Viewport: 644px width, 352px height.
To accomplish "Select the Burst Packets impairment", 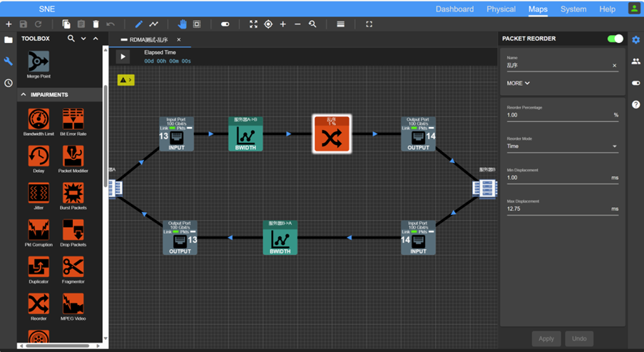I will click(x=73, y=196).
